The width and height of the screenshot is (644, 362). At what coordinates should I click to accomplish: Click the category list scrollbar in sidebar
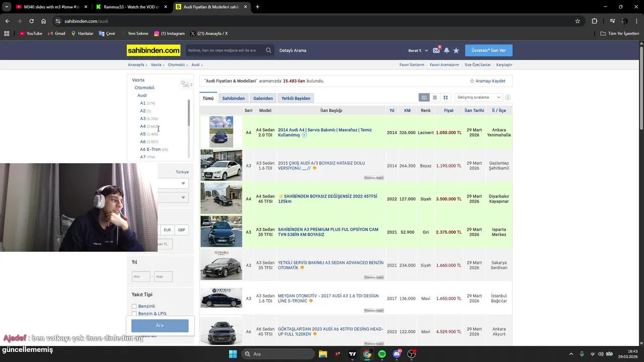point(189,113)
